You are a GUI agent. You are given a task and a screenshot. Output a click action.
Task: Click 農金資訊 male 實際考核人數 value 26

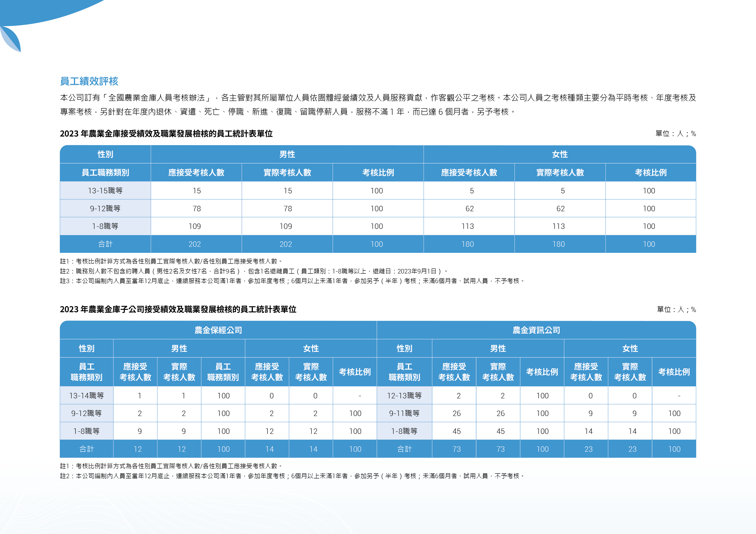click(x=500, y=414)
